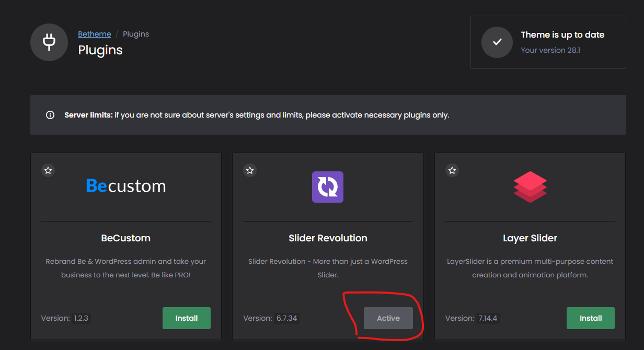Click the BeCustom plugin title
Screen dimensions: 644x350
pyautogui.click(x=125, y=238)
